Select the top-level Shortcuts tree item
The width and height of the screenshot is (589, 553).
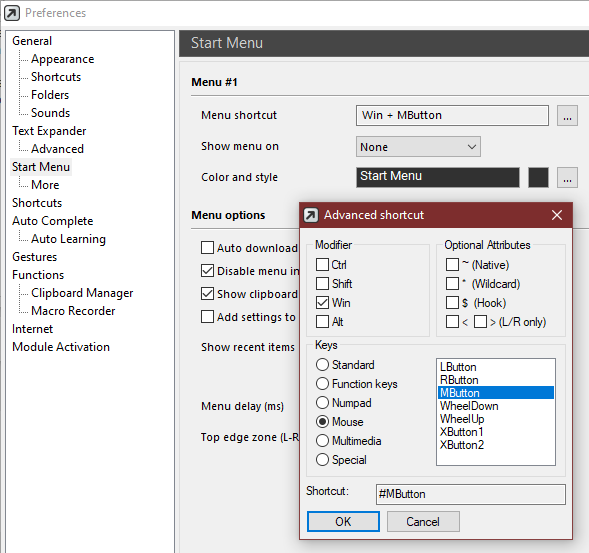37,203
